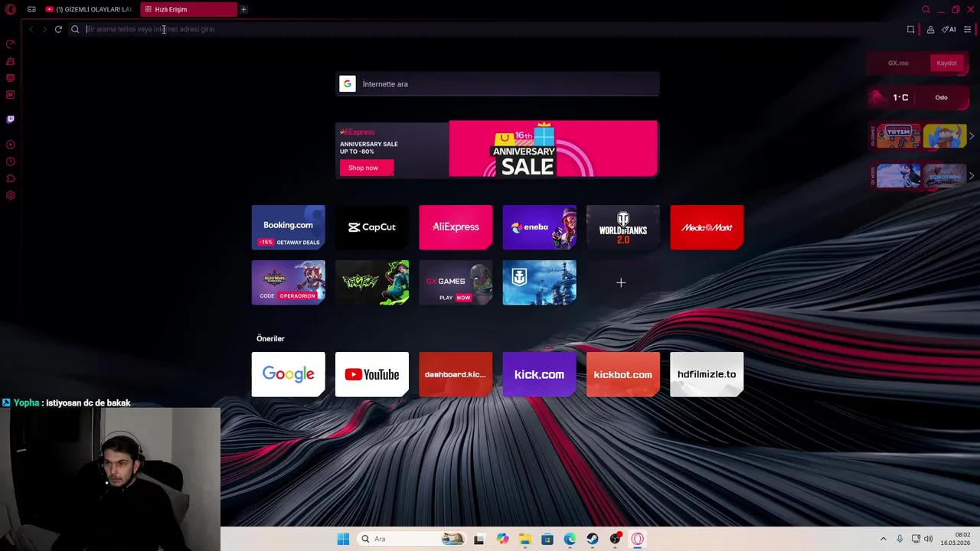Click the Google logo in search box

pyautogui.click(x=348, y=84)
